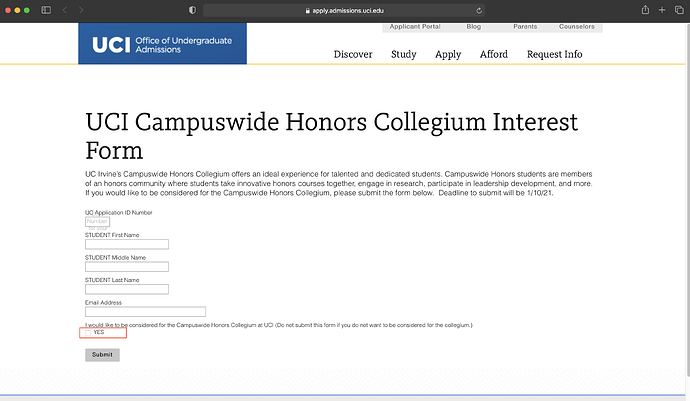Image resolution: width=690 pixels, height=401 pixels.
Task: Open the Counselors link
Action: (576, 26)
